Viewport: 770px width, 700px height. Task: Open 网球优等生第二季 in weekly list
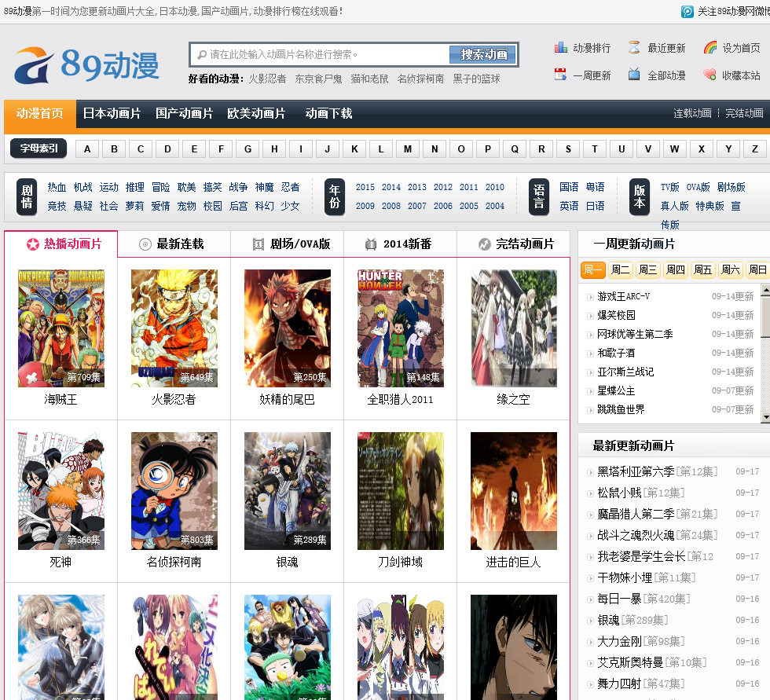click(x=635, y=335)
